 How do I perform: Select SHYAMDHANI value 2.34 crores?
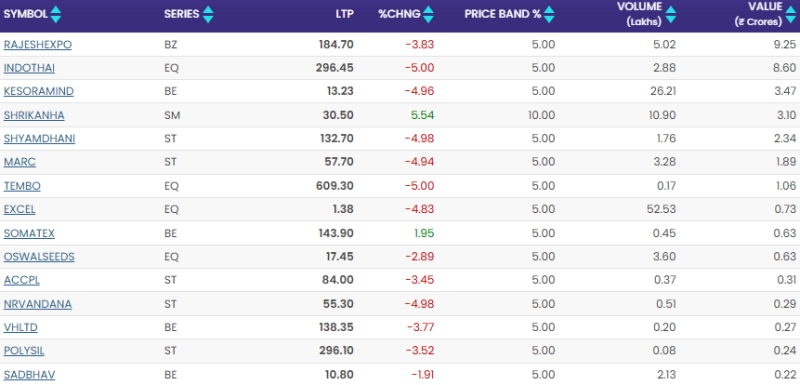[x=786, y=139]
